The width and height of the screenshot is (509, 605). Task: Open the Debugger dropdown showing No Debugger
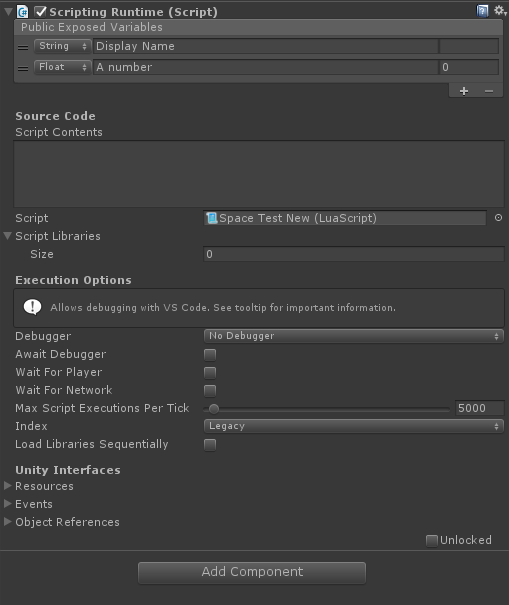pyautogui.click(x=353, y=336)
